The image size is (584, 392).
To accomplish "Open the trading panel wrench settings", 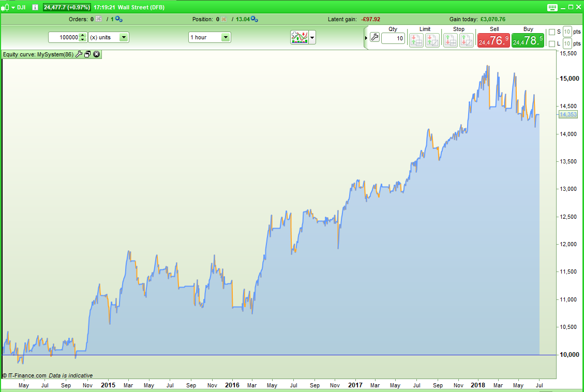I will (x=375, y=37).
